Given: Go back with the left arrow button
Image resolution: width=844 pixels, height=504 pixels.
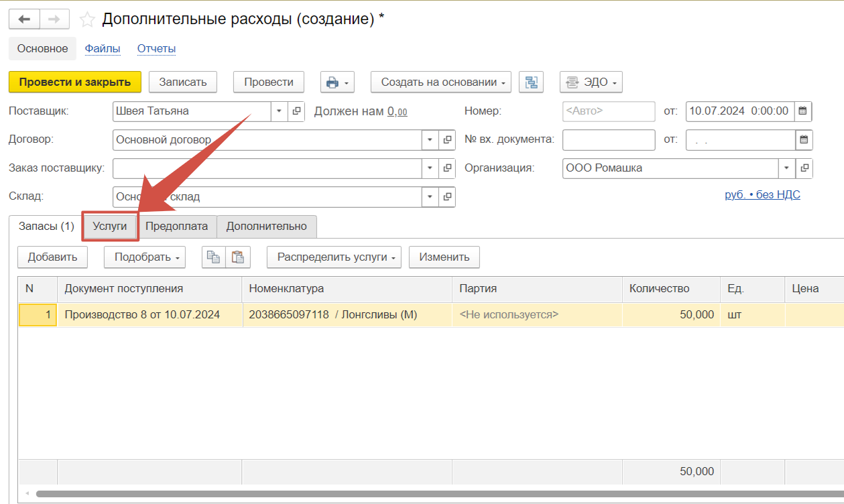Looking at the screenshot, I should (24, 19).
